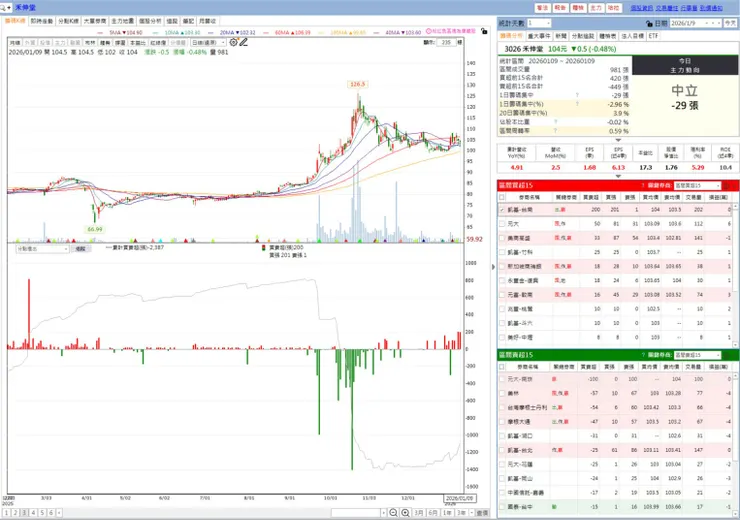Open 分點進出 dropdown below the chart
The image size is (740, 520).
tap(42, 249)
